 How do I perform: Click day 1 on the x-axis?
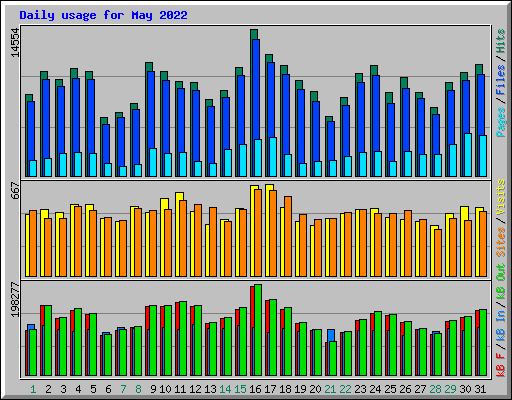[x=33, y=389]
